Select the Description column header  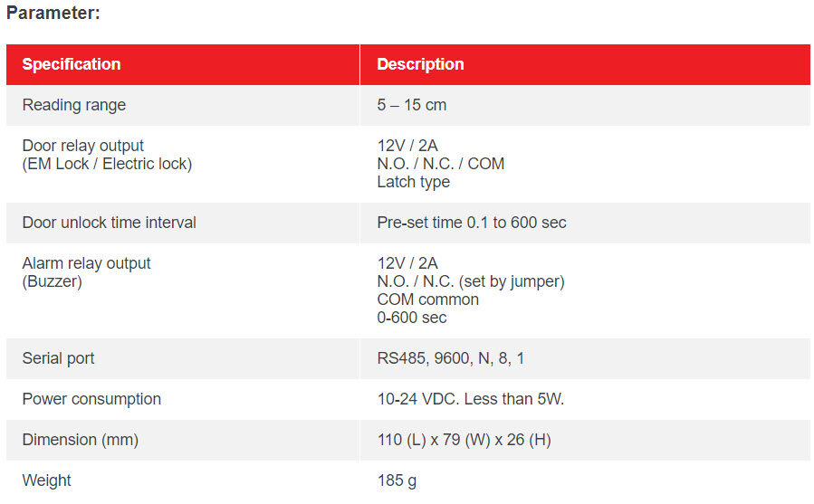pos(420,64)
